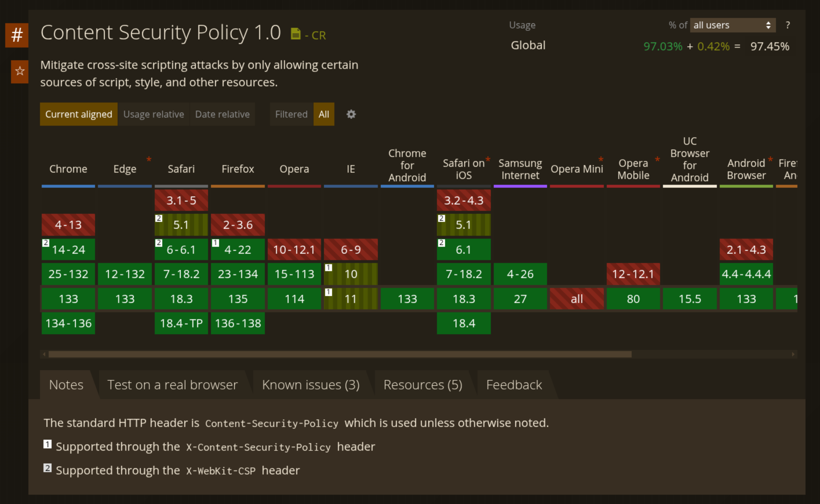Image resolution: width=820 pixels, height=504 pixels.
Task: Open the settings gear icon
Action: (351, 114)
